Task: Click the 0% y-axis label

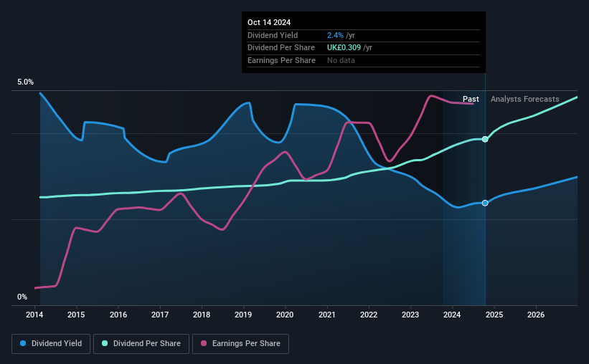Action: [x=22, y=297]
